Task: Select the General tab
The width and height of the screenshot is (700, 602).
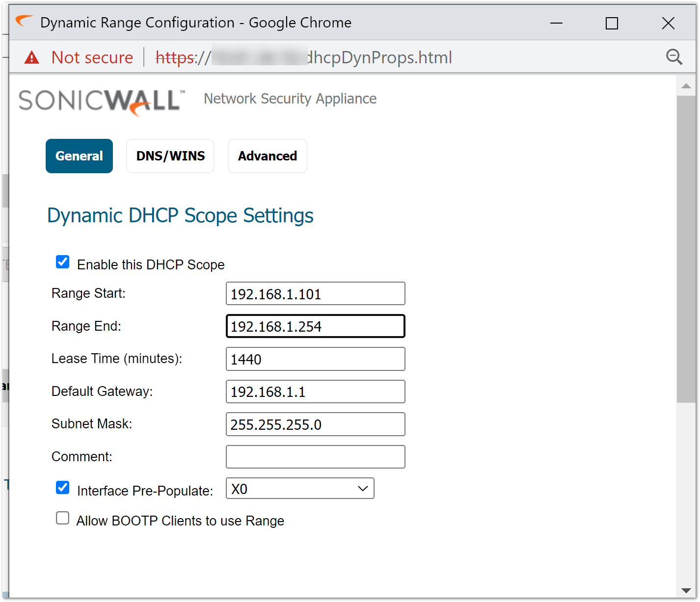Action: [x=79, y=156]
